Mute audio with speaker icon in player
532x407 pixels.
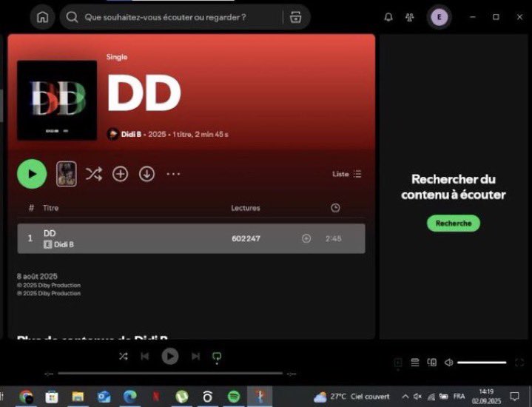[x=448, y=363]
